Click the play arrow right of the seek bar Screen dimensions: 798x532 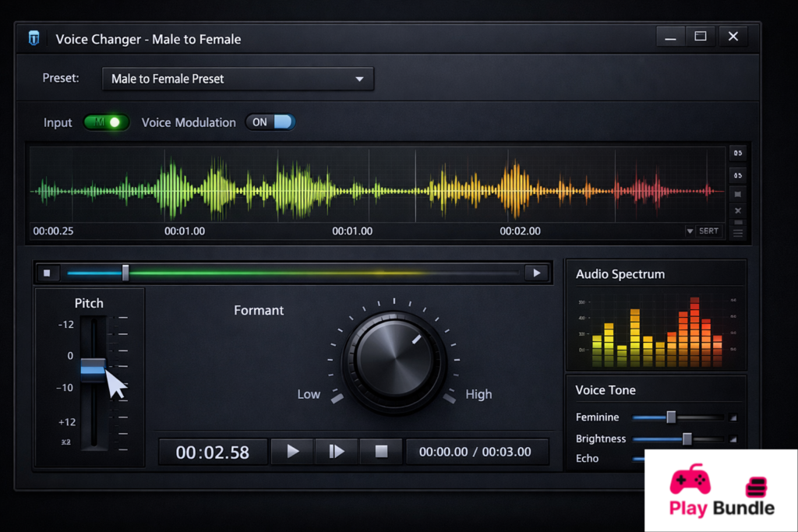535,273
